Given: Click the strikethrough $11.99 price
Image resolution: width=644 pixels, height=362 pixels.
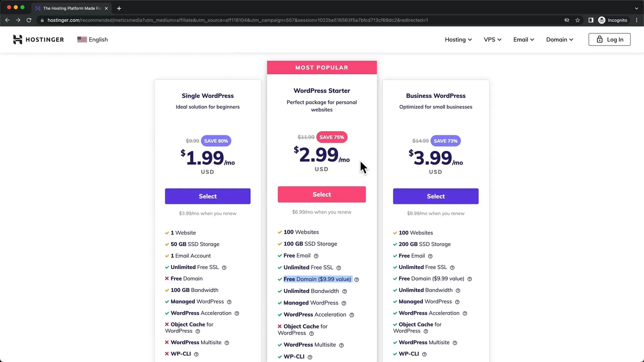Looking at the screenshot, I should (306, 137).
